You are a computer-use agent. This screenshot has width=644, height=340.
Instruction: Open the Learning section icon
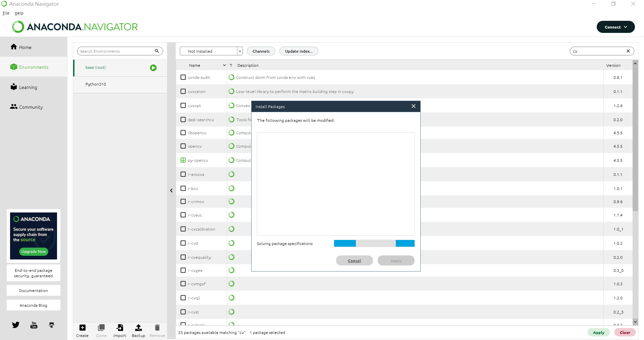point(14,87)
